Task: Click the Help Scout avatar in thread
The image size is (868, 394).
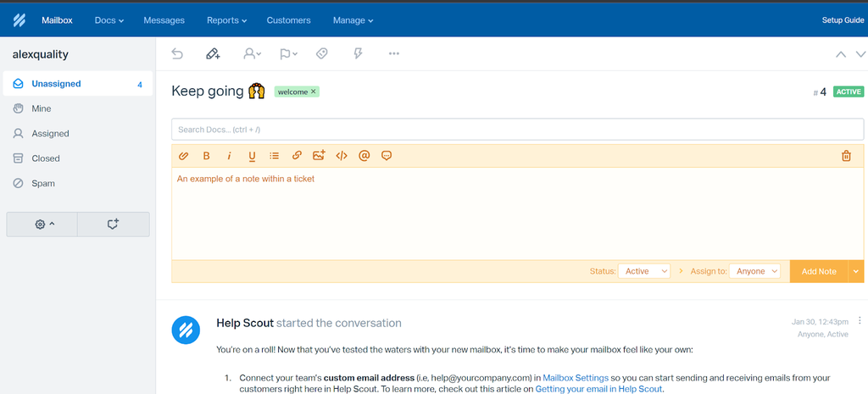Action: 186,330
